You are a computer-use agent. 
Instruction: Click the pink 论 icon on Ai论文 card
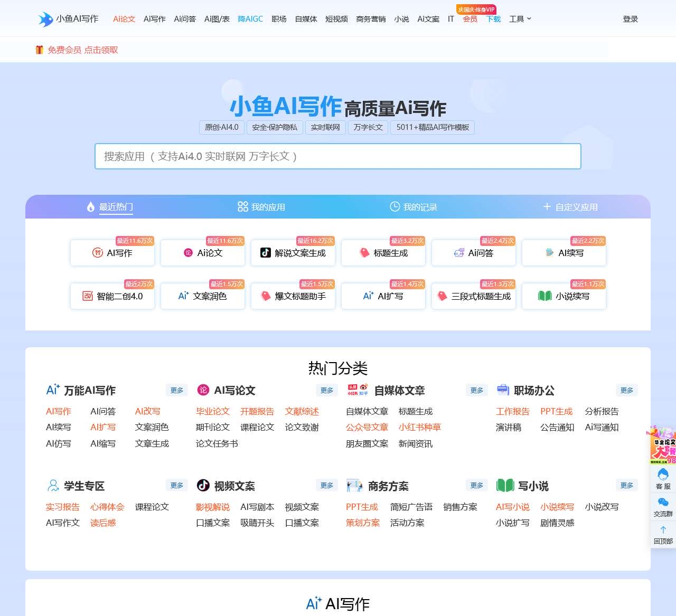pos(188,253)
